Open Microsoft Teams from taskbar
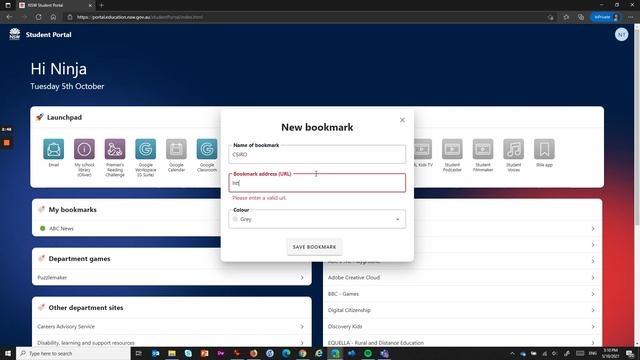The image size is (640, 360). click(384, 353)
